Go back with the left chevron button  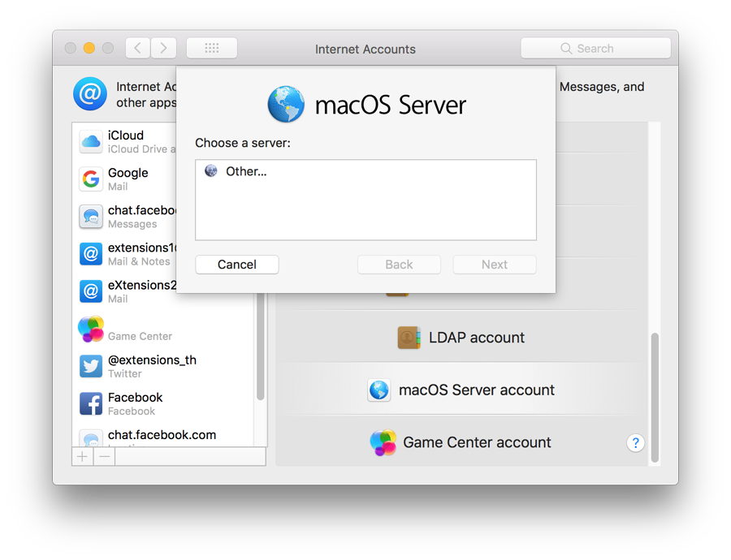tap(137, 48)
